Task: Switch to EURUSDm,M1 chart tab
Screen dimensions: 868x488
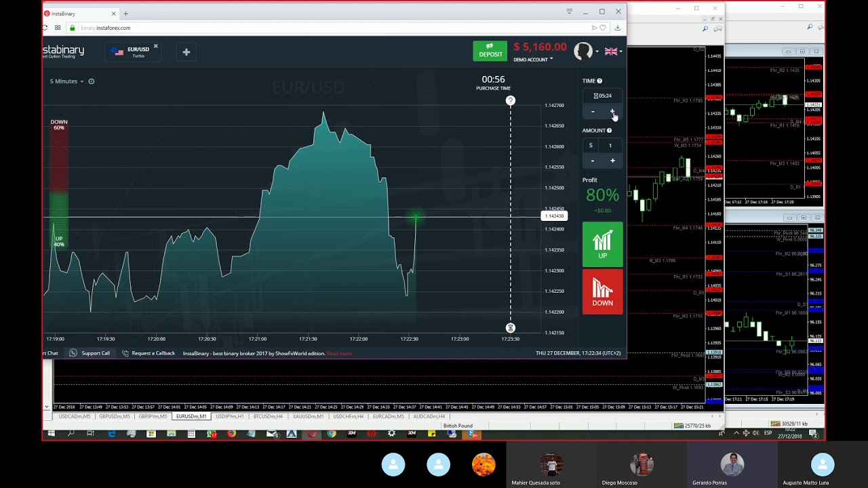Action: 191,416
